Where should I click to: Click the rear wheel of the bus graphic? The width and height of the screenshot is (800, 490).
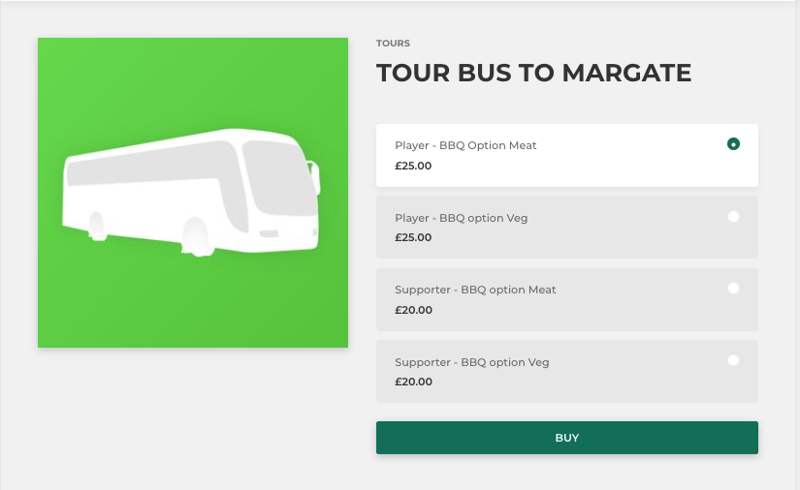(96, 226)
